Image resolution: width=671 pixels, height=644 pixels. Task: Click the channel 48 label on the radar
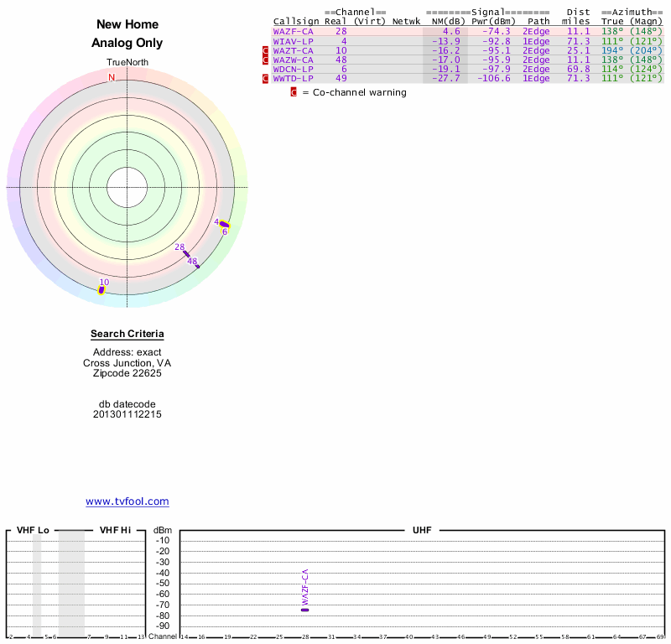click(x=192, y=262)
